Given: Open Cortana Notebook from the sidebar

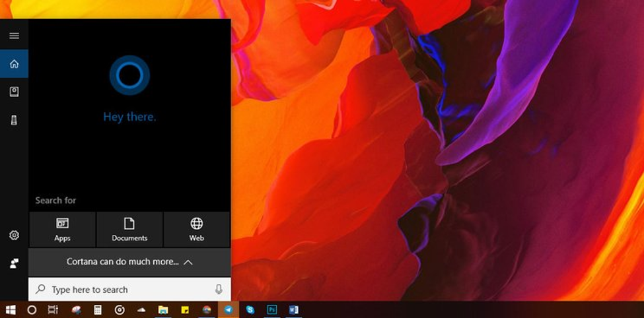Looking at the screenshot, I should pos(14,92).
